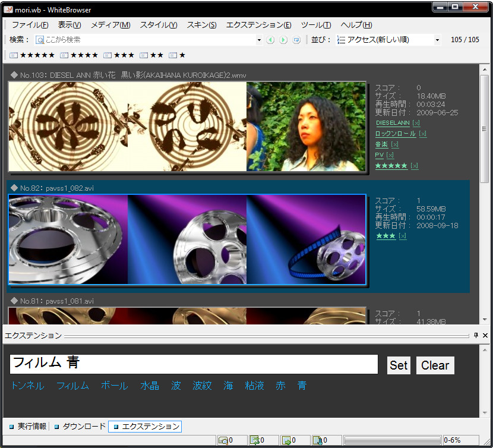Viewport: 493px width, 448px height.
Task: Remove the PV tag with its [x]
Action: (x=390, y=155)
